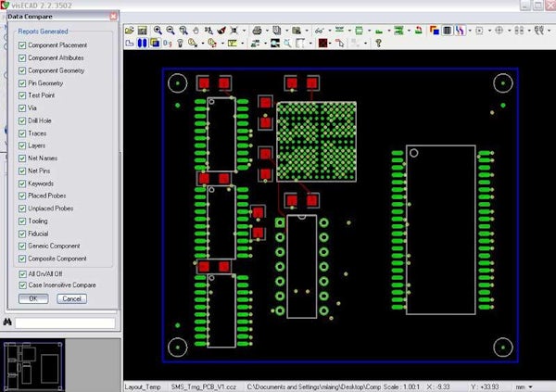The width and height of the screenshot is (556, 392).
Task: Click the dark red color swatch in toolbar
Action: click(324, 43)
